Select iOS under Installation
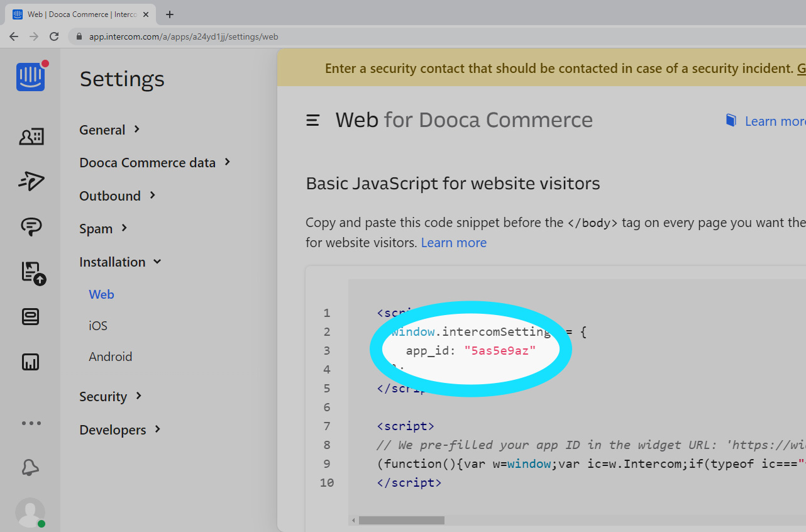The image size is (806, 532). (x=98, y=326)
